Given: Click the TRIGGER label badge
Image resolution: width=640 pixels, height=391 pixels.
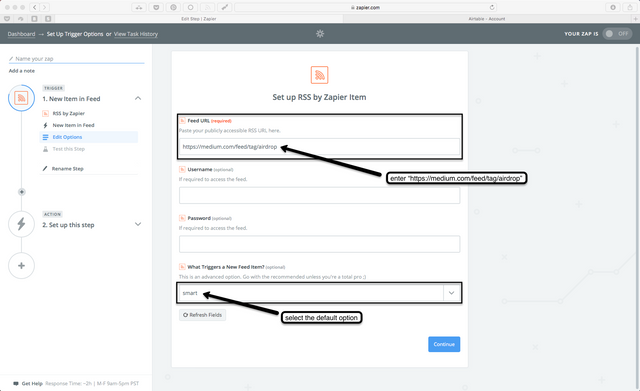Looking at the screenshot, I should 53,88.
